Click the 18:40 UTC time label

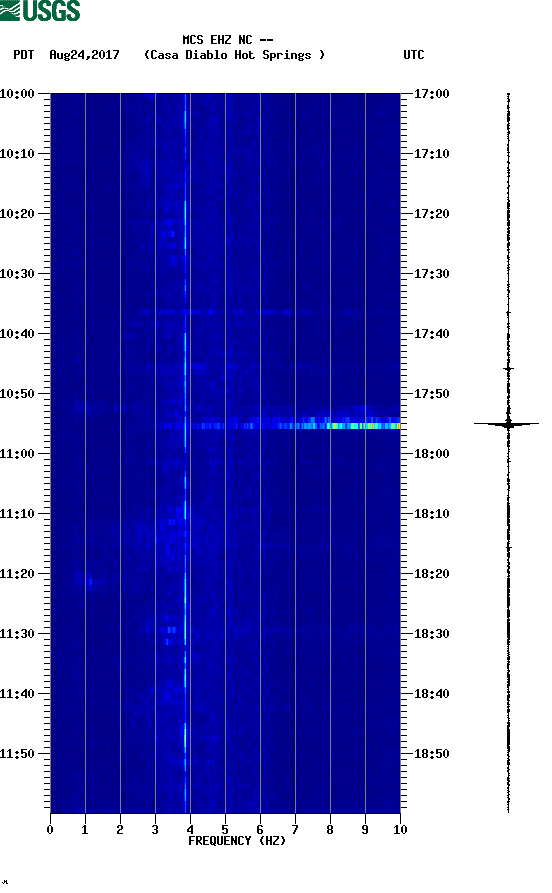[432, 694]
